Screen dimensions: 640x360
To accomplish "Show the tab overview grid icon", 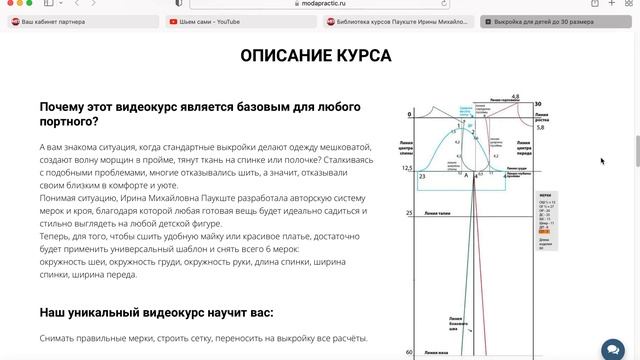I will [x=629, y=3].
